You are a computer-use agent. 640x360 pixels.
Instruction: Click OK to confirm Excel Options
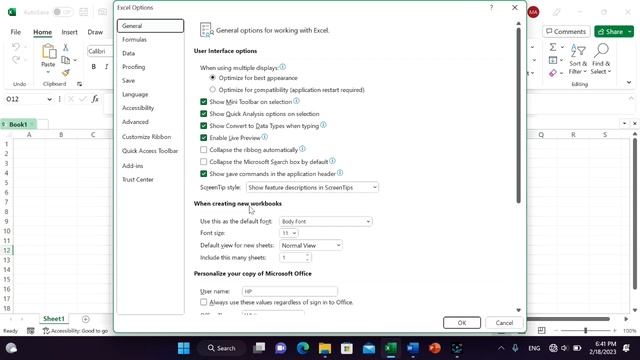click(x=462, y=322)
